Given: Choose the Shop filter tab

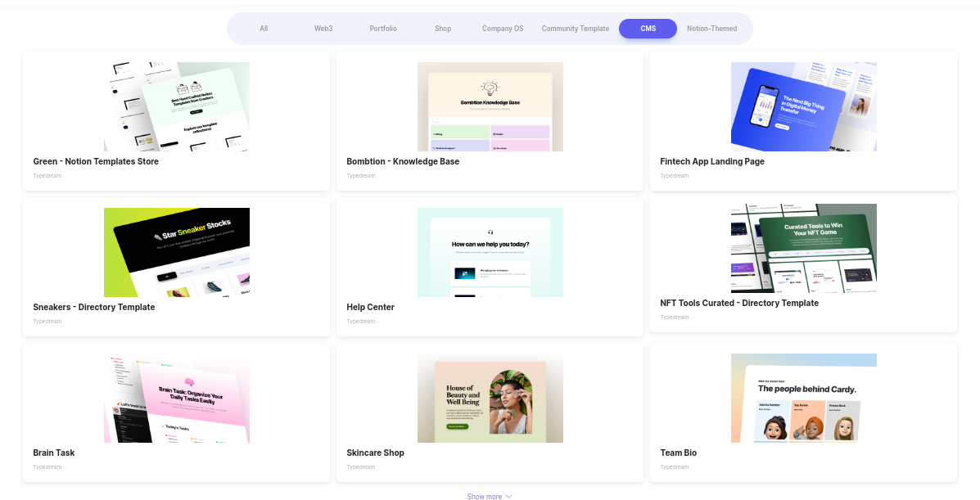Looking at the screenshot, I should tap(443, 29).
